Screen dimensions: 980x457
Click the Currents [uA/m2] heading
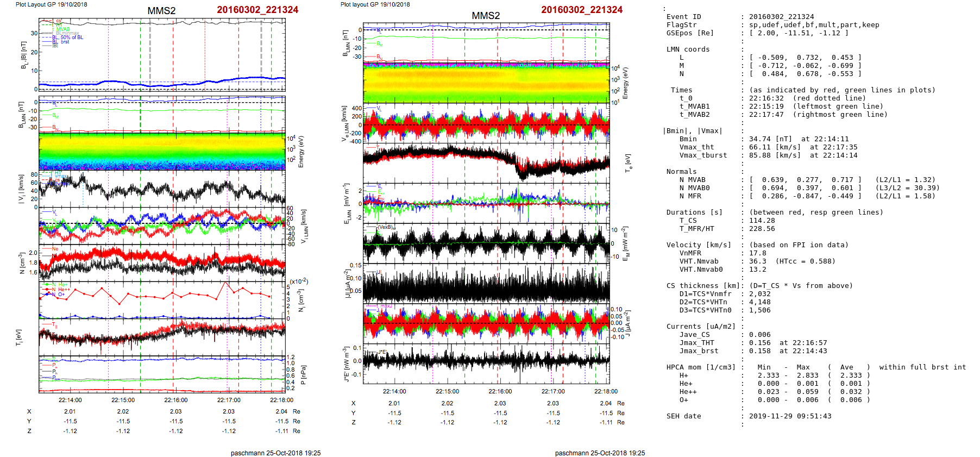701,327
